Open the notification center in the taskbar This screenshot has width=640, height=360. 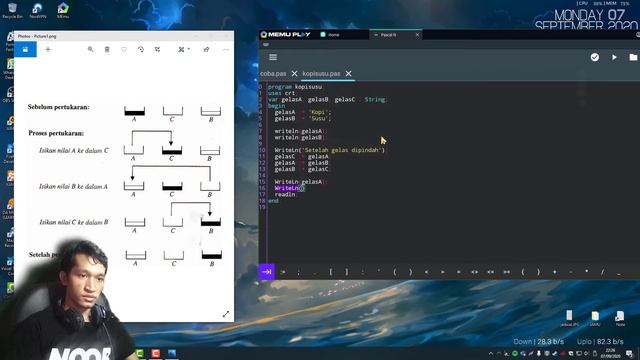[x=630, y=353]
